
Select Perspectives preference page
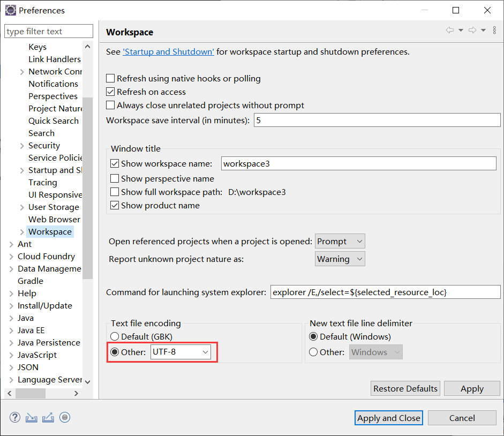pyautogui.click(x=52, y=96)
